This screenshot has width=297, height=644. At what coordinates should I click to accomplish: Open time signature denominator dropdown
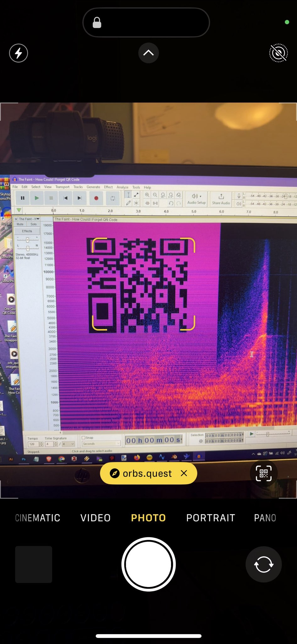tap(68, 444)
